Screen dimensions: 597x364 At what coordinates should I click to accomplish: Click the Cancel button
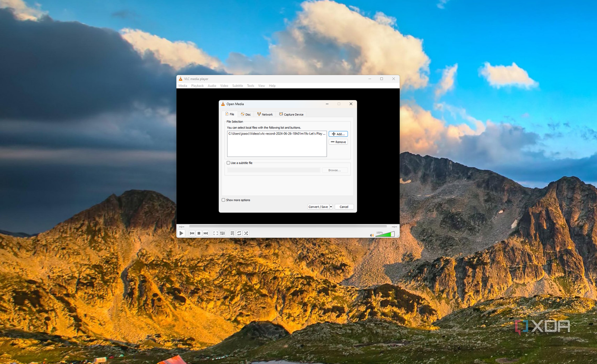tap(344, 207)
